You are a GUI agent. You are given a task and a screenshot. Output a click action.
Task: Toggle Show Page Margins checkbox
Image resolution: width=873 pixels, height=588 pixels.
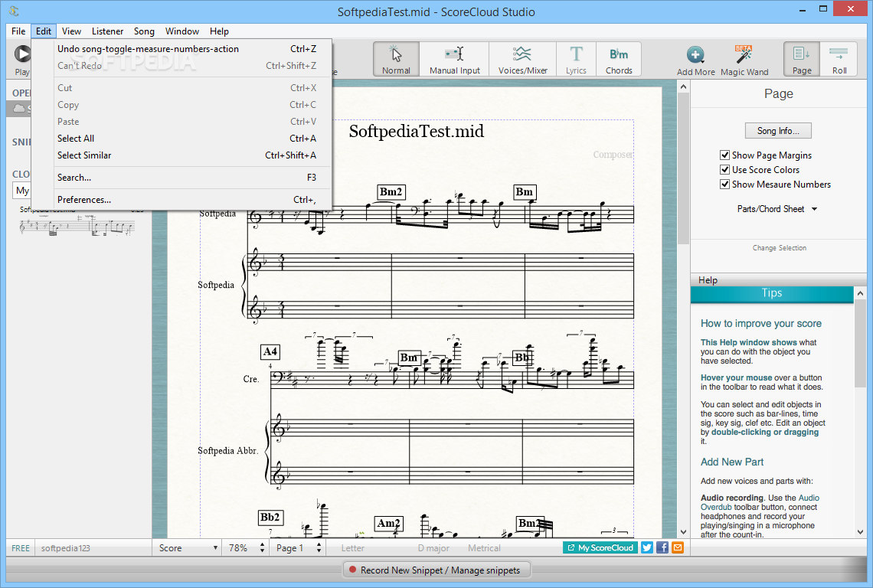[x=724, y=155]
